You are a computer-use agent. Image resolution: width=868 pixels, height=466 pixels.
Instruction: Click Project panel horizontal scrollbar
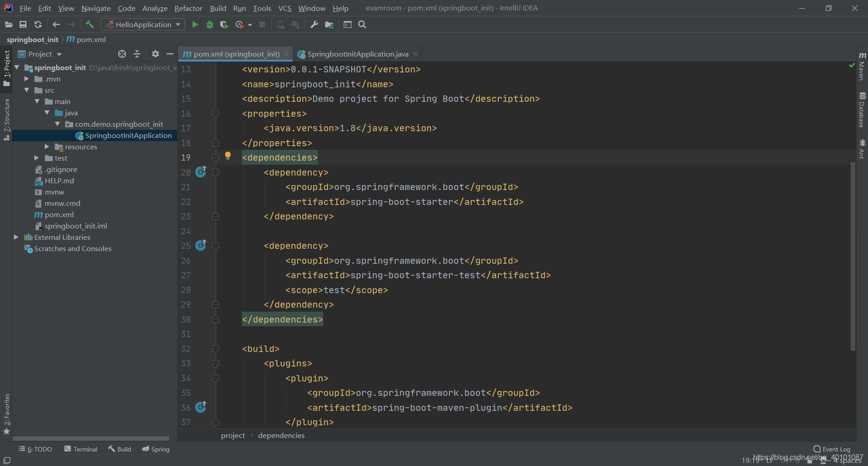coord(90,438)
